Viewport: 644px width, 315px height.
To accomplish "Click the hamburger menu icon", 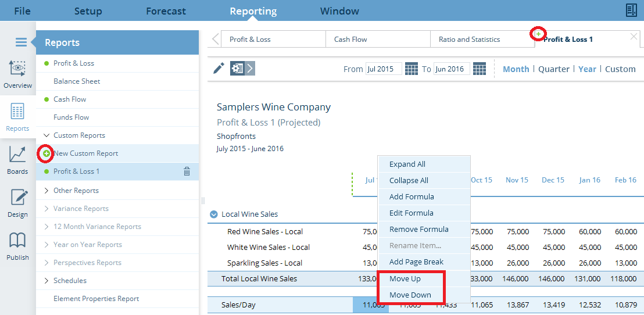I will 21,42.
